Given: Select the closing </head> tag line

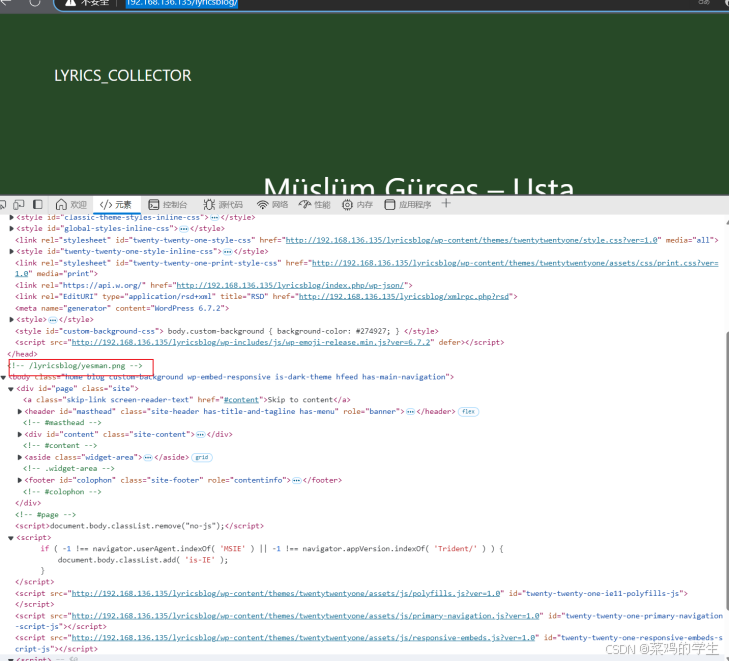Looking at the screenshot, I should (x=22, y=354).
